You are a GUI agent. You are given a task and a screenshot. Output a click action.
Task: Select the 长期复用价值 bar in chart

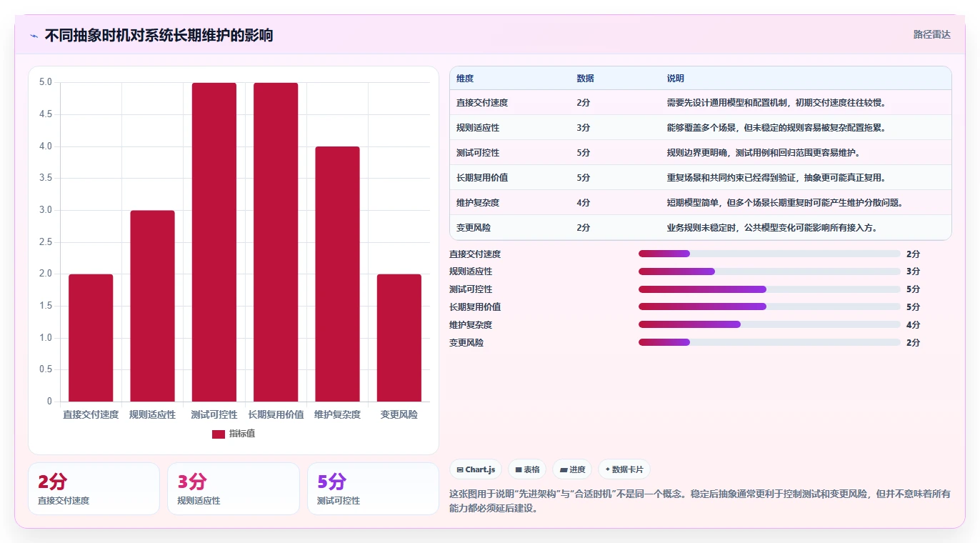(276, 242)
